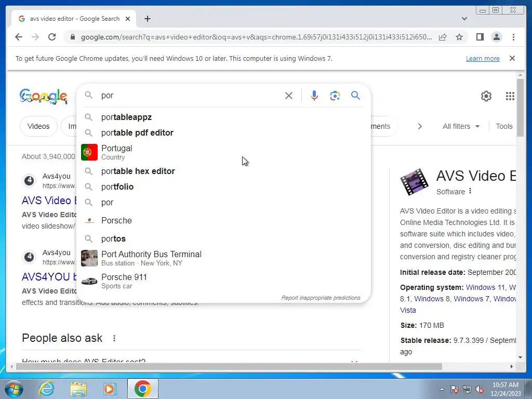Pick the Portugal Country suggestion
532x399 pixels.
pos(224,152)
